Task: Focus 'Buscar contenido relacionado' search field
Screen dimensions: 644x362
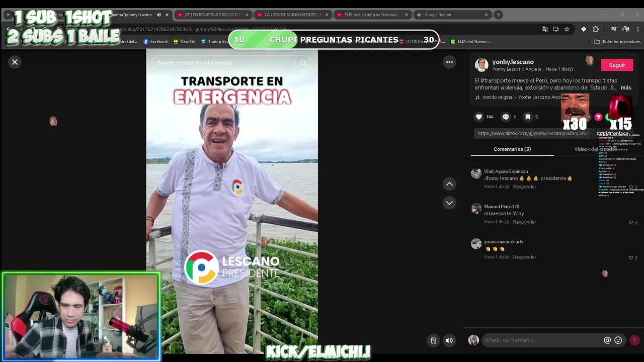Action: [x=224, y=63]
